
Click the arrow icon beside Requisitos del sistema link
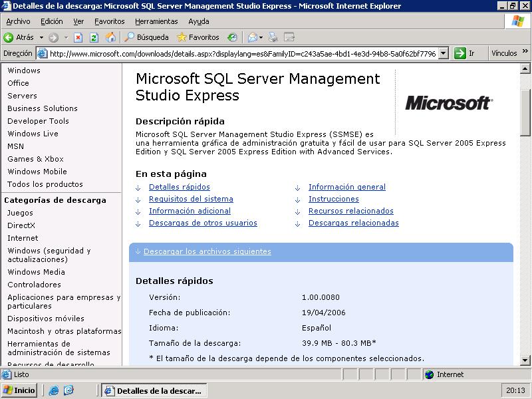click(x=138, y=200)
